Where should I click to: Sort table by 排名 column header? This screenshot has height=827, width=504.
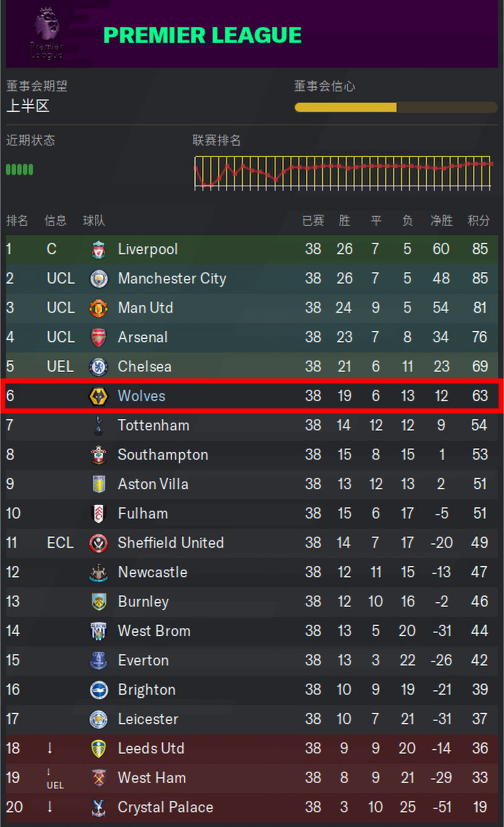pyautogui.click(x=17, y=221)
